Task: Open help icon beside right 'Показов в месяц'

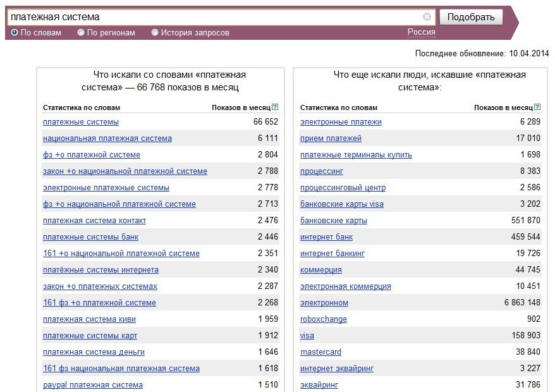Action: (x=537, y=107)
